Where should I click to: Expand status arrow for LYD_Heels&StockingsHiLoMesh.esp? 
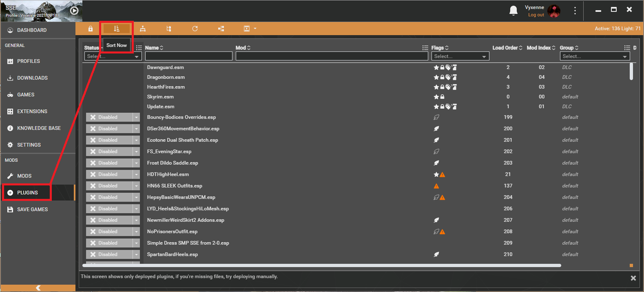coord(137,209)
